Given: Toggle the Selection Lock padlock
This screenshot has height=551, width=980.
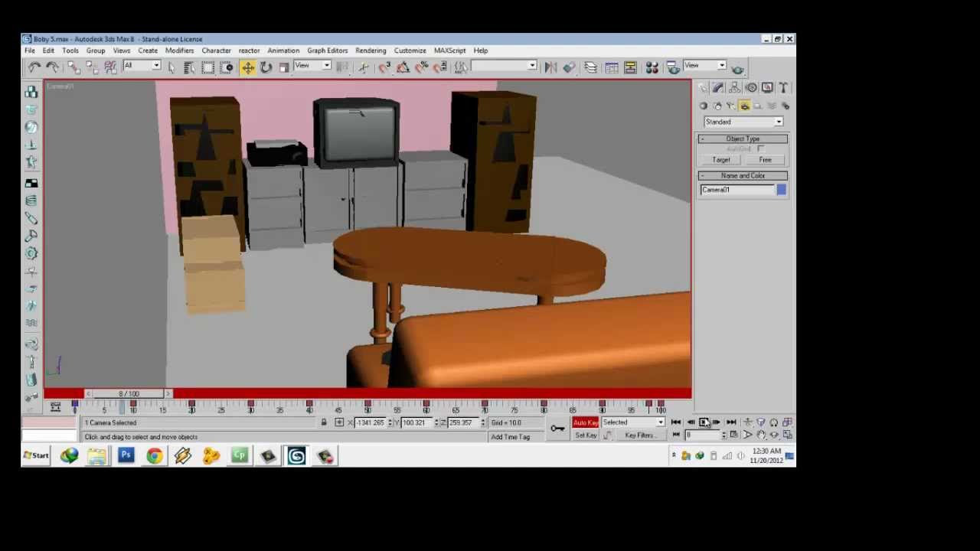Looking at the screenshot, I should click(323, 422).
